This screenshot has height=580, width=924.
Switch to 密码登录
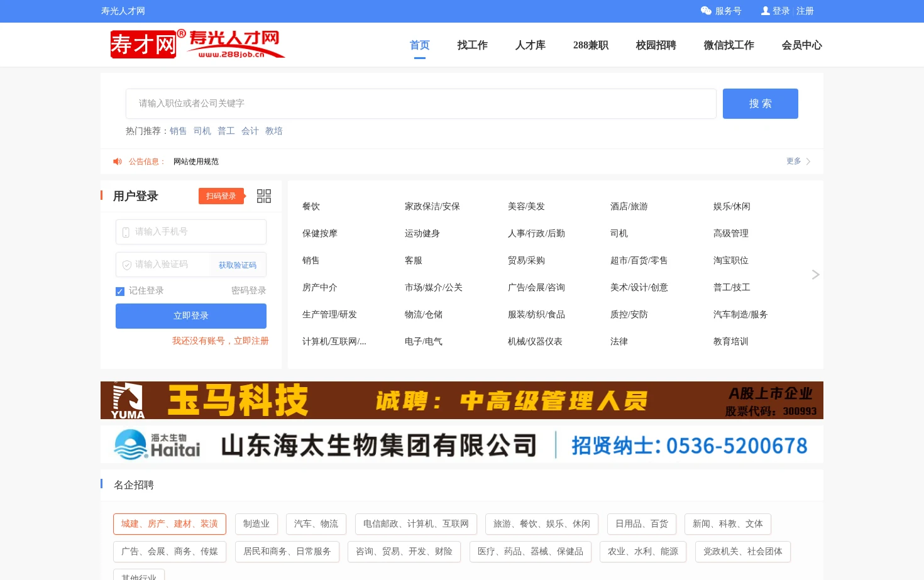click(x=248, y=291)
